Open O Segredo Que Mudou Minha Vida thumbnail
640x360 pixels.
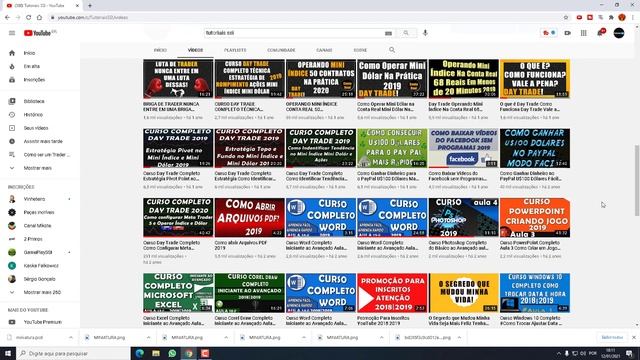463,293
